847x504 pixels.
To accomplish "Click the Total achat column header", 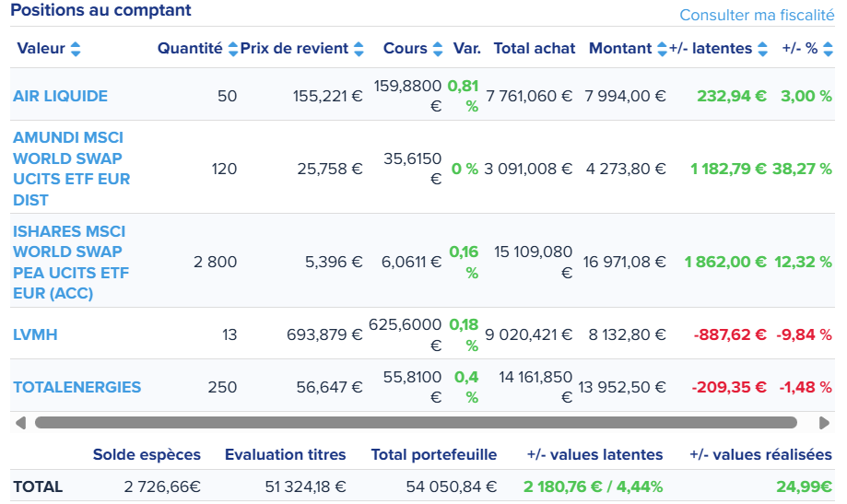I will [x=535, y=49].
